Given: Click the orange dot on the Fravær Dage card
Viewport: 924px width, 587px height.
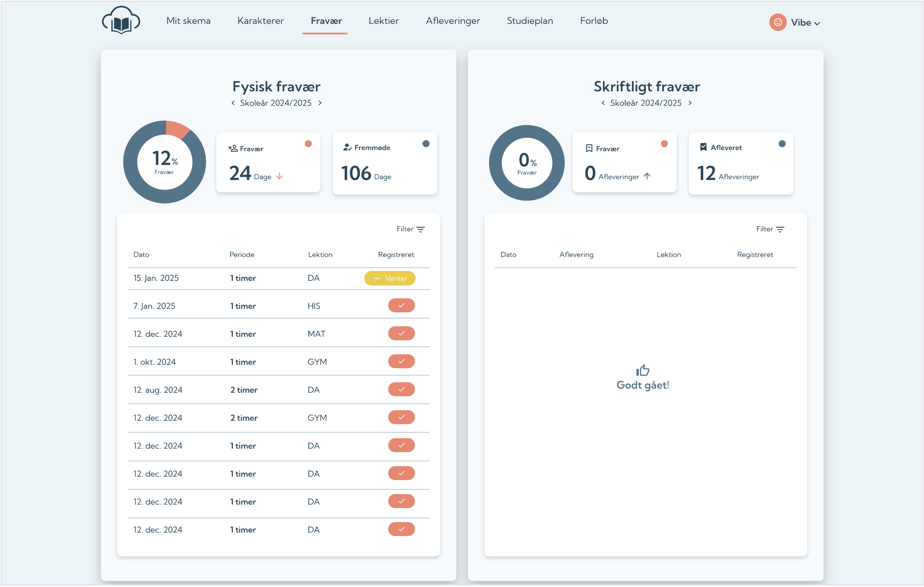Looking at the screenshot, I should (x=308, y=144).
